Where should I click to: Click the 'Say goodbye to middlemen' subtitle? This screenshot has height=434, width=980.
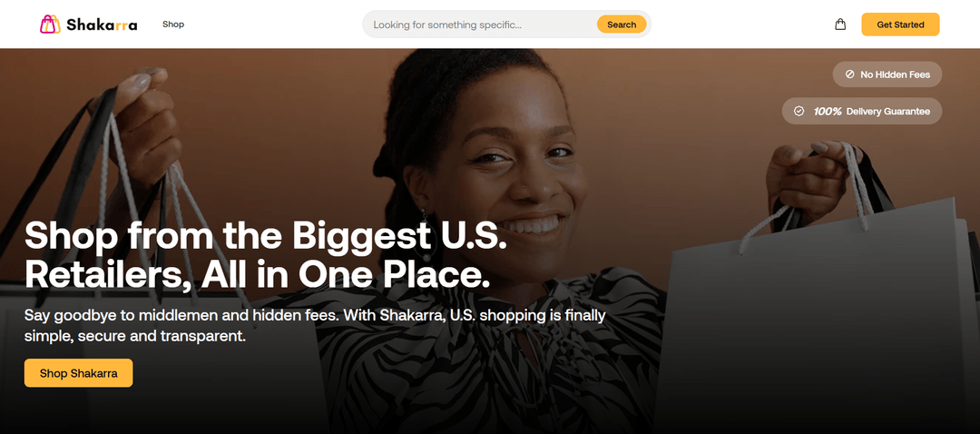[315, 325]
